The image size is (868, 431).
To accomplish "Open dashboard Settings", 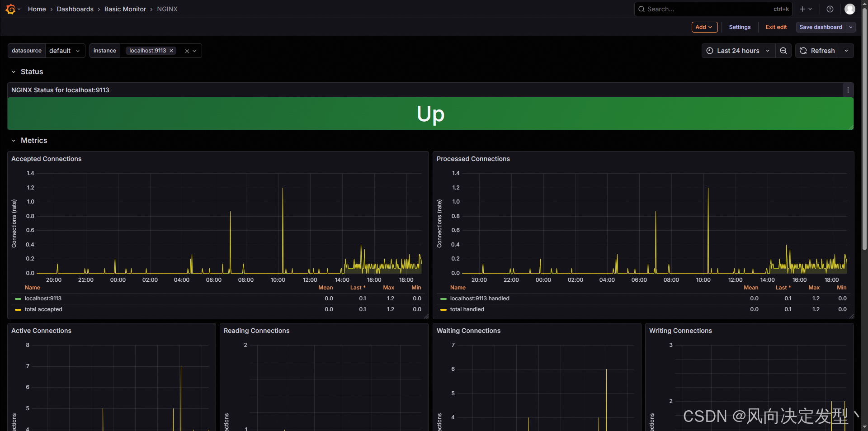I will pyautogui.click(x=740, y=27).
